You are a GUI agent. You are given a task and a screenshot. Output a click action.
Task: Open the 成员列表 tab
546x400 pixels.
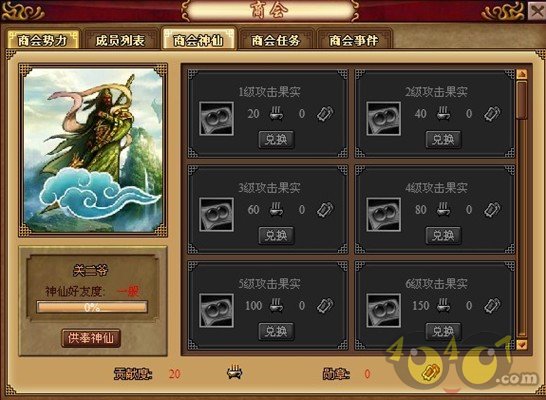point(120,40)
